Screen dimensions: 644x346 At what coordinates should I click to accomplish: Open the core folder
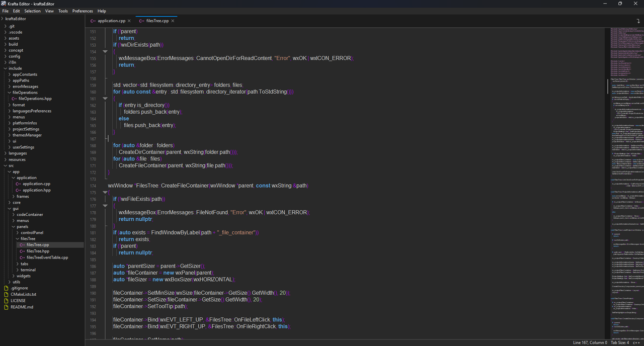[17, 202]
